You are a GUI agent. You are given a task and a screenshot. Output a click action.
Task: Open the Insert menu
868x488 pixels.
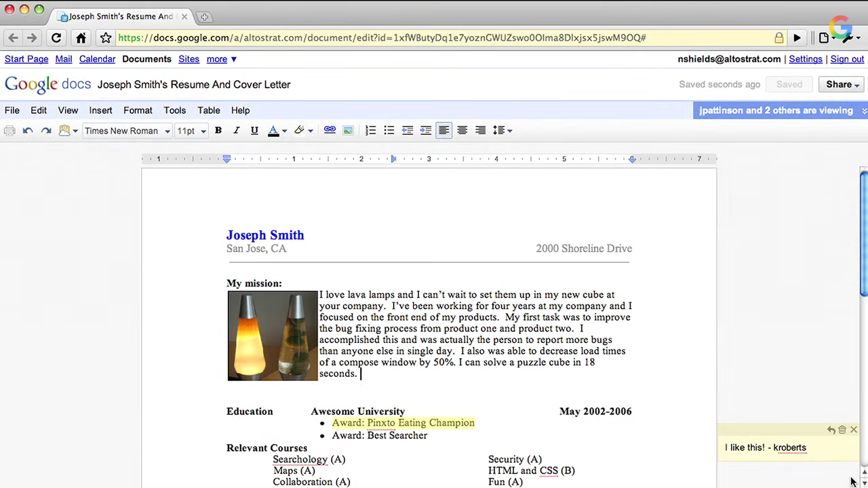(100, 110)
